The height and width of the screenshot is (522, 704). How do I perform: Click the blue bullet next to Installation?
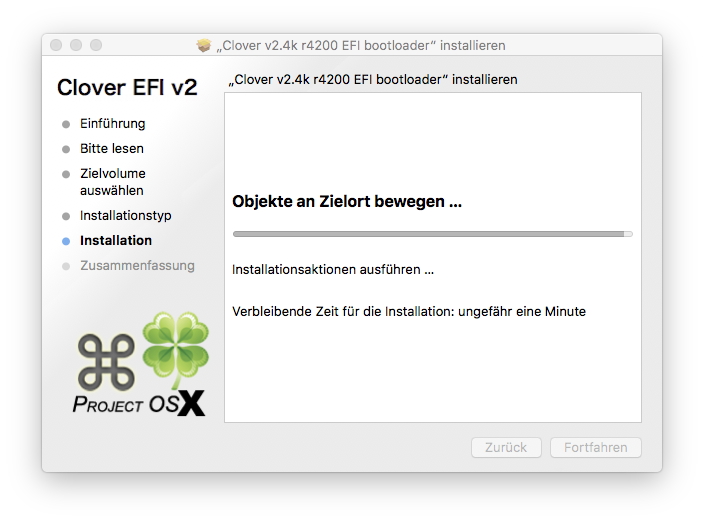coord(66,241)
